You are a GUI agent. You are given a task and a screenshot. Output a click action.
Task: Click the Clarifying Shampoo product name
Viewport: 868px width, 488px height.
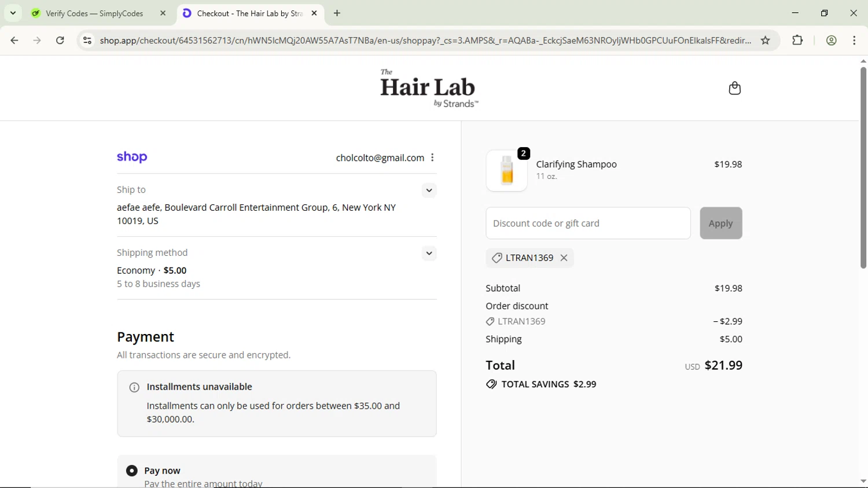pyautogui.click(x=576, y=164)
